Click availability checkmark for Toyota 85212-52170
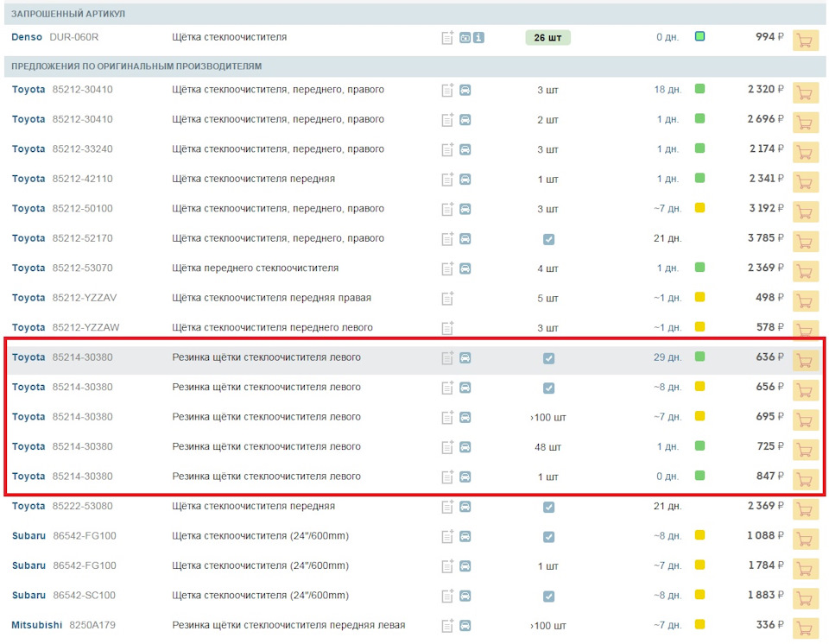The height and width of the screenshot is (644, 829). tap(549, 239)
